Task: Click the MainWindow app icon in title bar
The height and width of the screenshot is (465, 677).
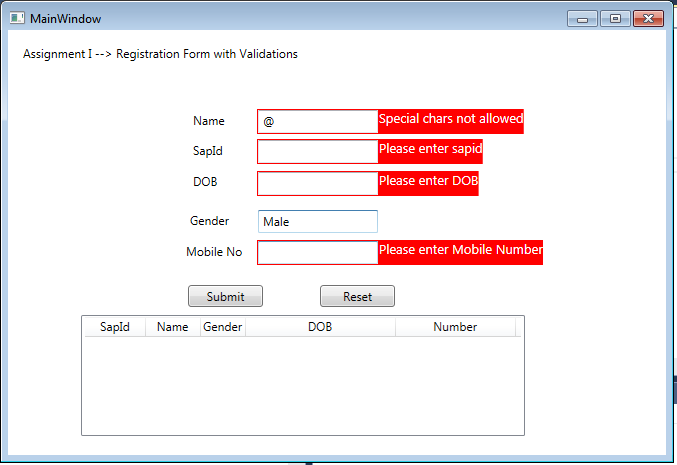Action: pos(17,18)
